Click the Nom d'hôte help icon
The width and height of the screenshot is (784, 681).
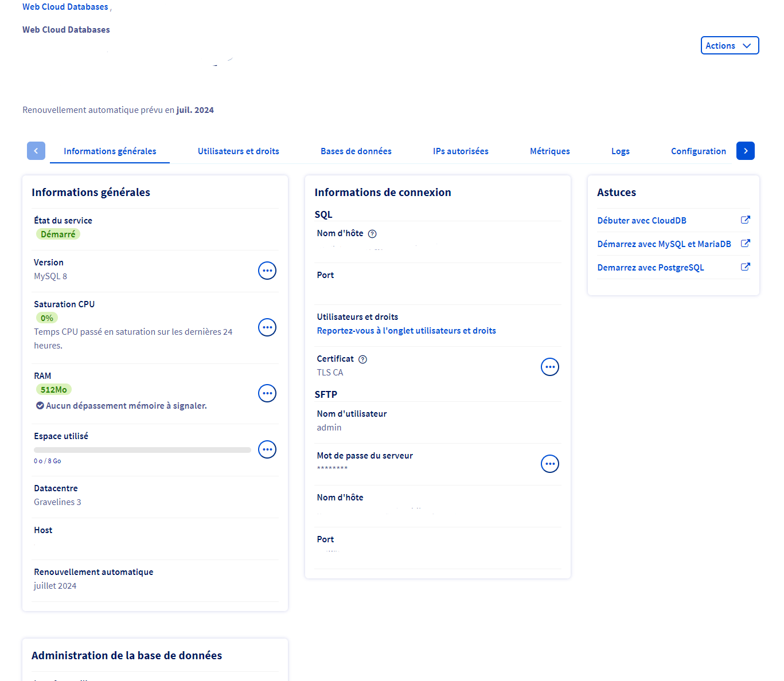tap(372, 234)
